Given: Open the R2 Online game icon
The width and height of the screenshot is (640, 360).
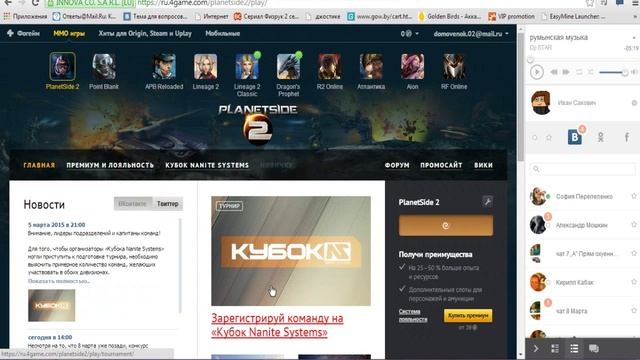Looking at the screenshot, I should click(329, 67).
